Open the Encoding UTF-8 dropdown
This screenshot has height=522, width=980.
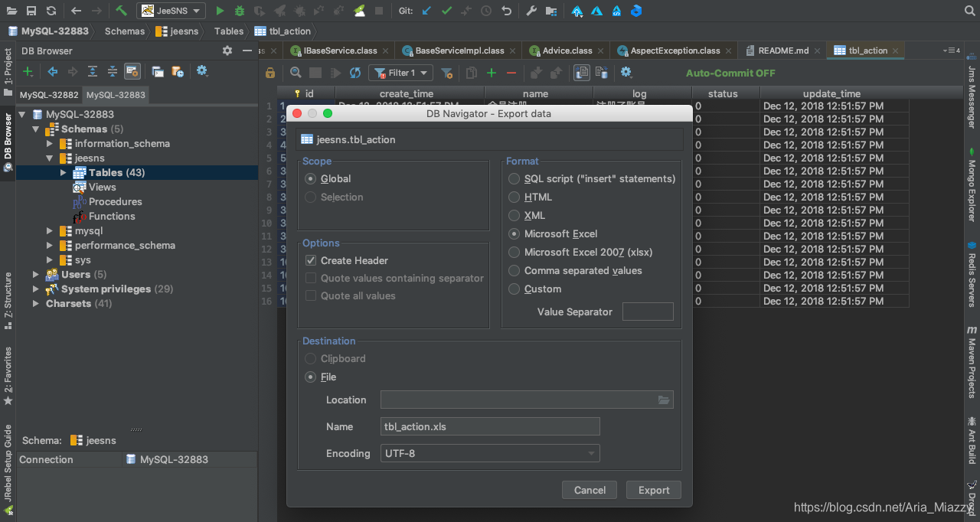click(x=490, y=453)
